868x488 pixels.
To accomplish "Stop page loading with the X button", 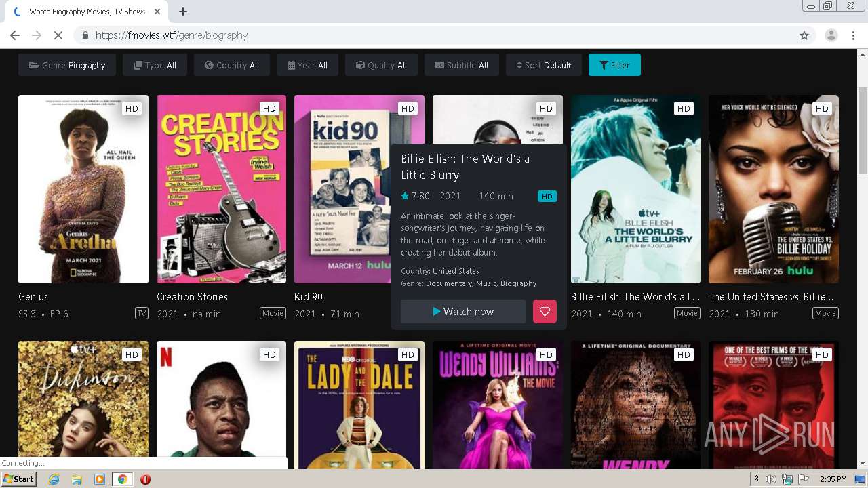I will [58, 35].
